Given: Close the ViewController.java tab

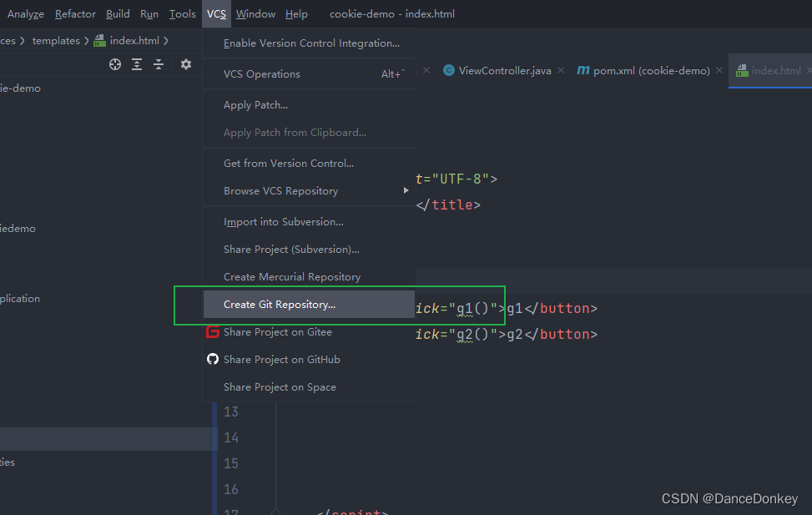Looking at the screenshot, I should 561,70.
